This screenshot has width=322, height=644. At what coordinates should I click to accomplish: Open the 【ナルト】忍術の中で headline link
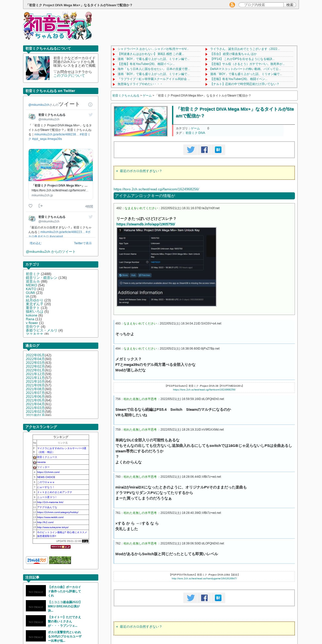(x=245, y=84)
